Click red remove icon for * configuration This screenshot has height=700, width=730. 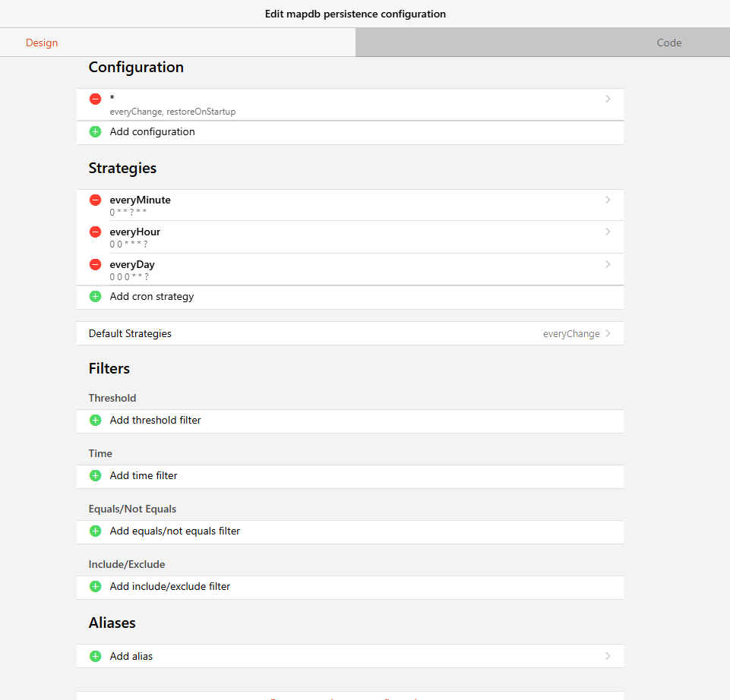coord(95,99)
